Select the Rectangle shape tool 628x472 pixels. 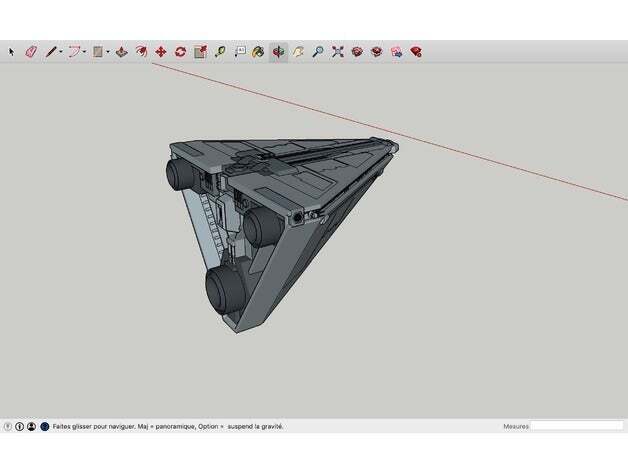(x=98, y=52)
